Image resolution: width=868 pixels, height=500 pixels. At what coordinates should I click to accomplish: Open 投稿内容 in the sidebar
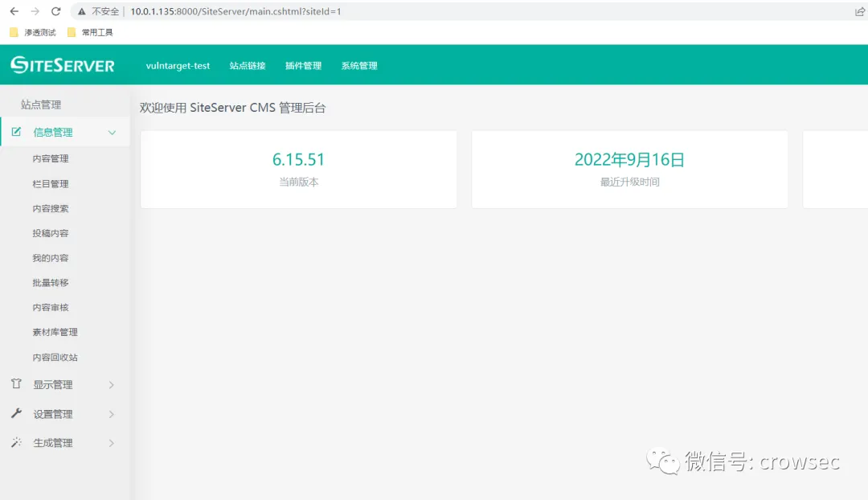coord(51,233)
